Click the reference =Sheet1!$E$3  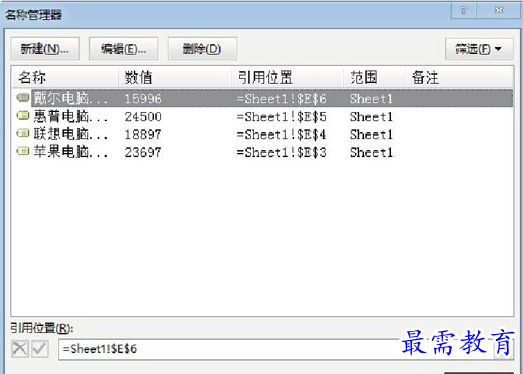[281, 152]
